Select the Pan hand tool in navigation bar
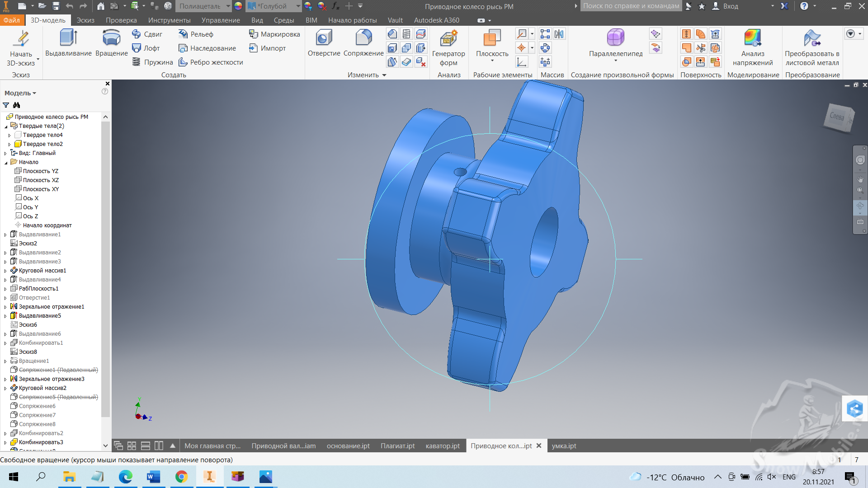Image resolution: width=868 pixels, height=488 pixels. point(860,179)
